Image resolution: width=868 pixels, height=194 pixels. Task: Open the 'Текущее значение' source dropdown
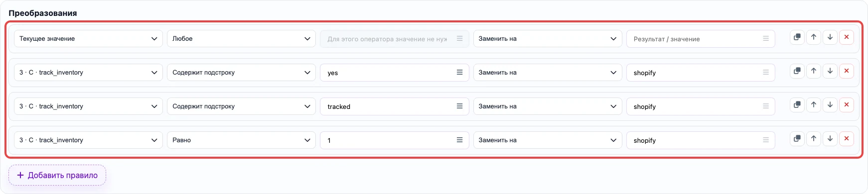pos(88,39)
